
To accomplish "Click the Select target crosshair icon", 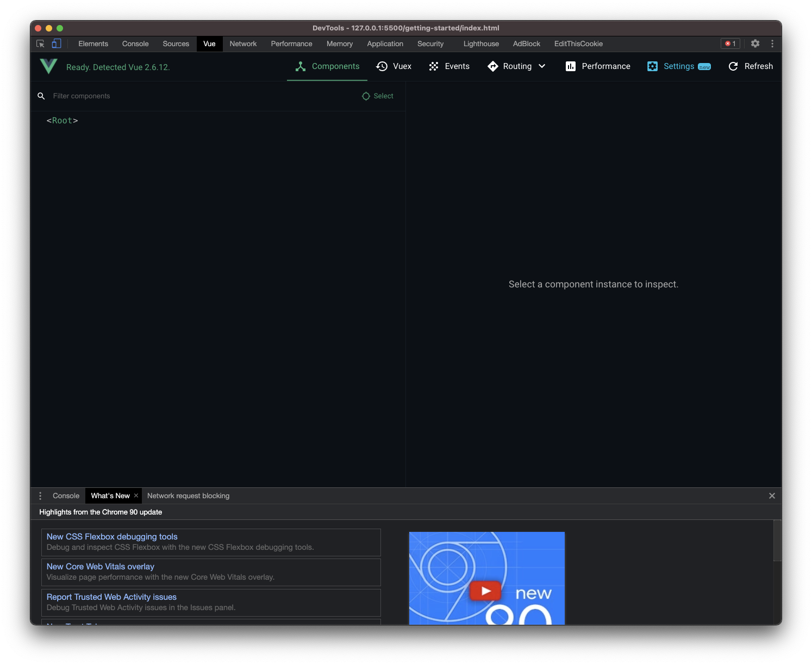I will [x=366, y=96].
